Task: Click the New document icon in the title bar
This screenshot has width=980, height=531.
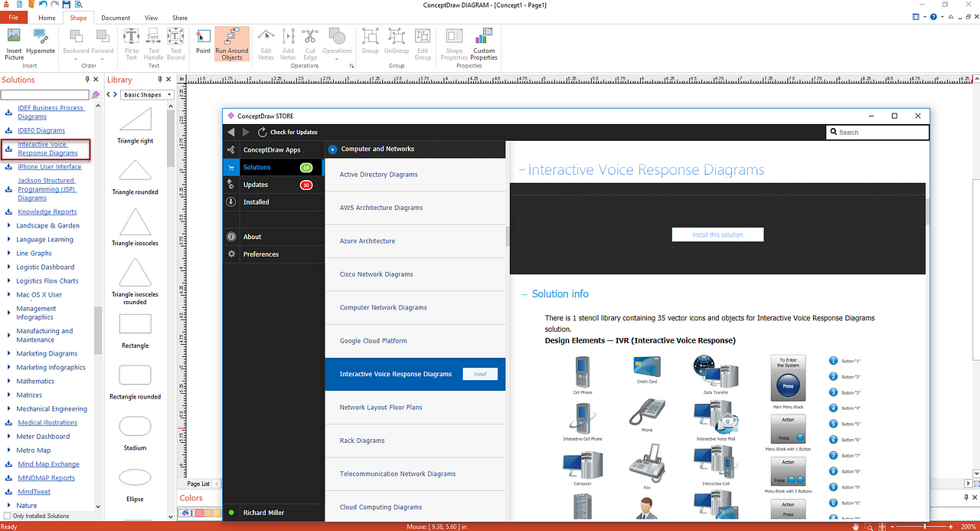Action: [18, 5]
